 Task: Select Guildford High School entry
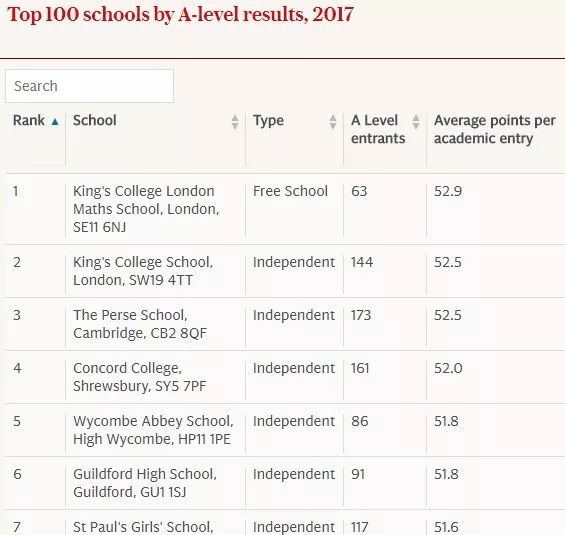click(x=145, y=483)
